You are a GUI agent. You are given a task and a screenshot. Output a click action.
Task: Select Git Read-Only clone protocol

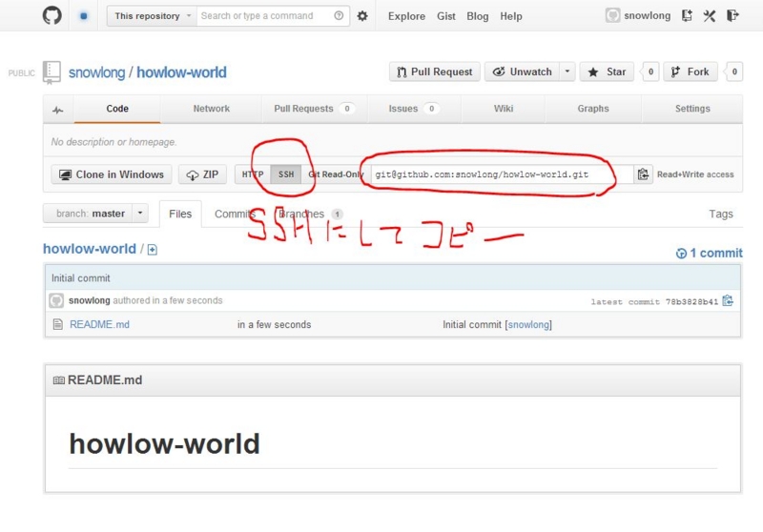coord(336,174)
